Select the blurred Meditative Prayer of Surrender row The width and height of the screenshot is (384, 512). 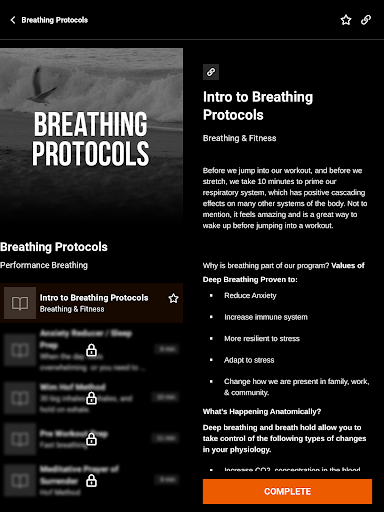pyautogui.click(x=91, y=480)
